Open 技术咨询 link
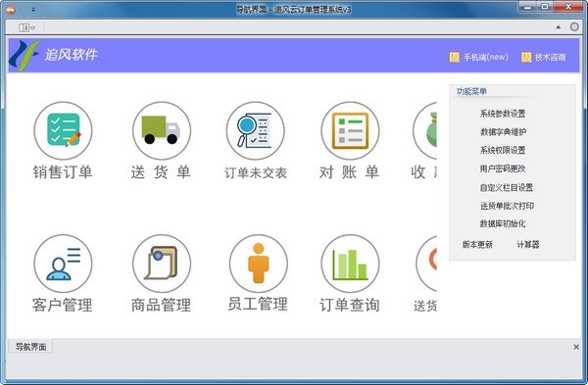This screenshot has width=588, height=385. pyautogui.click(x=550, y=57)
